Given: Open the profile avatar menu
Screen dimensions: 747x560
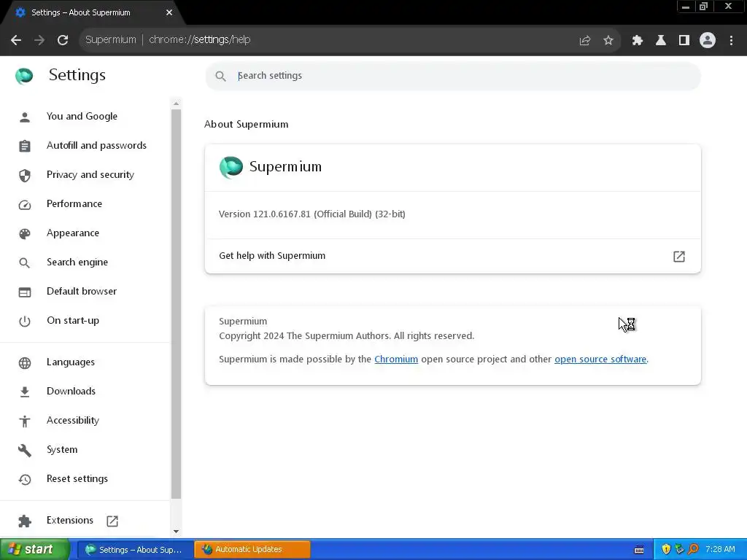Looking at the screenshot, I should coord(708,41).
